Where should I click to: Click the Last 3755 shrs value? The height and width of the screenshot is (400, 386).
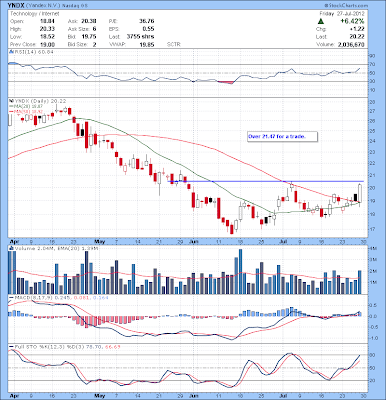[140, 37]
